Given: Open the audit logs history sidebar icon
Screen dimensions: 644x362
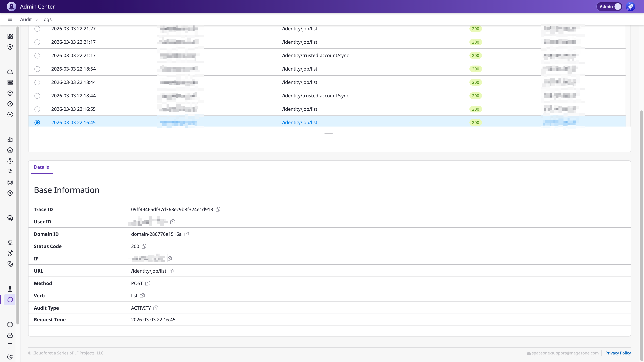Looking at the screenshot, I should click(10, 300).
